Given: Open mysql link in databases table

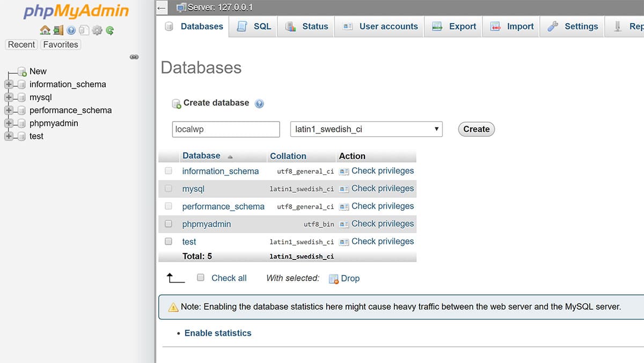Looking at the screenshot, I should 193,189.
